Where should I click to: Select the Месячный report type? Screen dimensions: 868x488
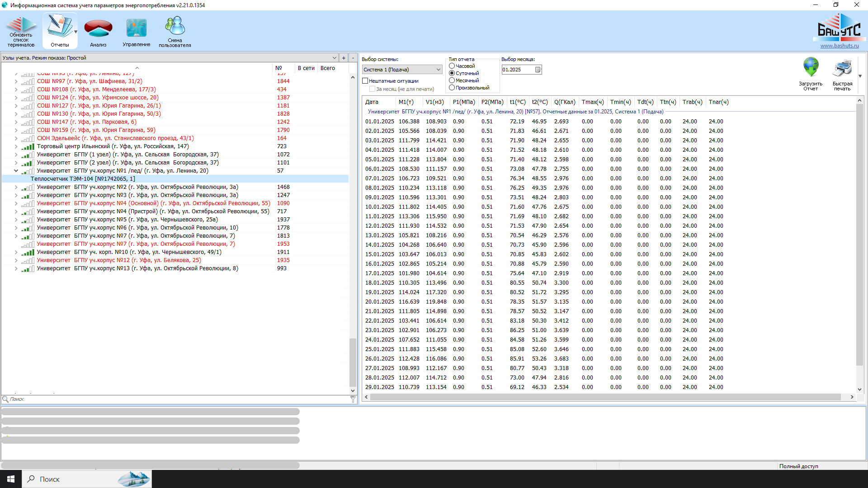tap(452, 80)
